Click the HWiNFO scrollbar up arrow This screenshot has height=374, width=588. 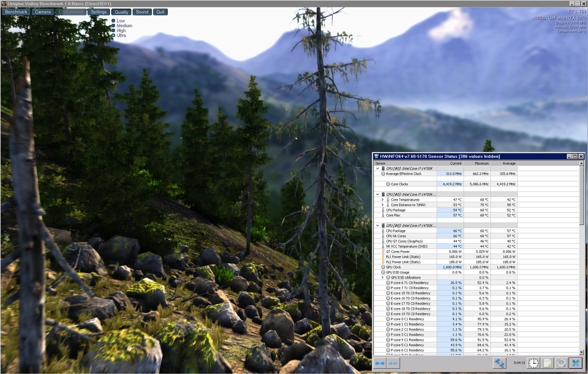(x=582, y=163)
